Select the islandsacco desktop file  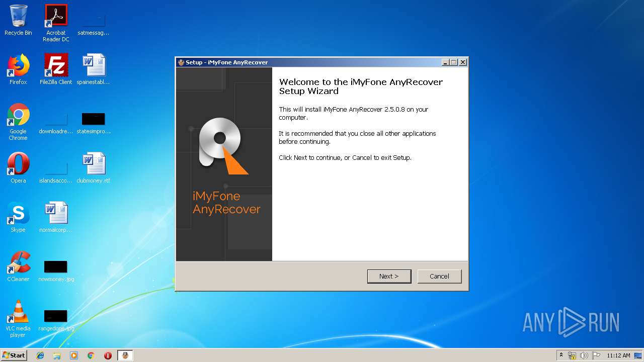(56, 171)
